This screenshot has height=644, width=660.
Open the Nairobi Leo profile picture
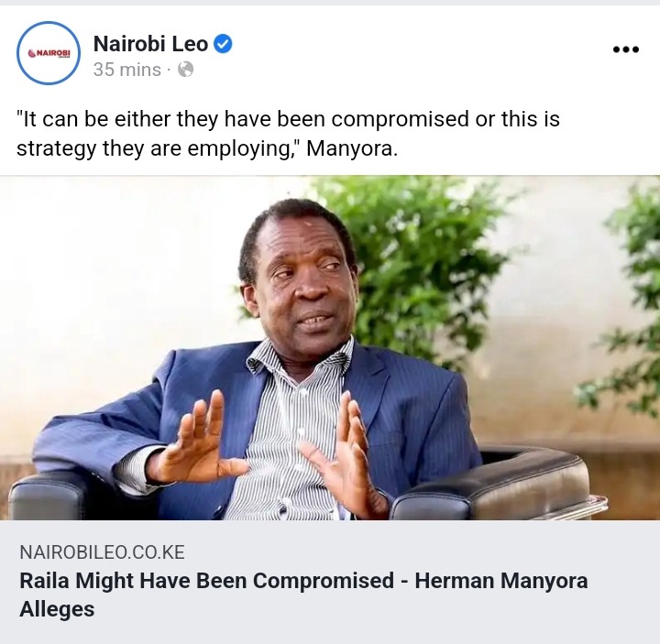point(49,53)
